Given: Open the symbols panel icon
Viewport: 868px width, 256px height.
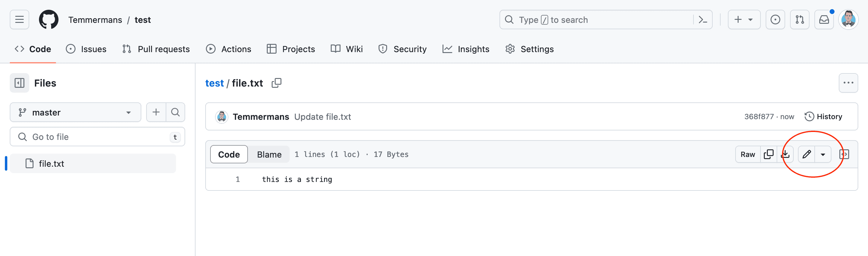Looking at the screenshot, I should click(x=844, y=155).
